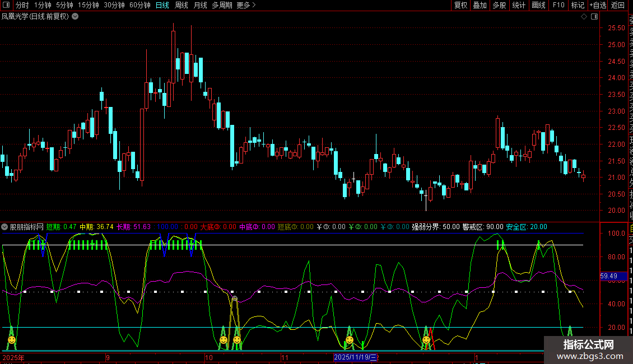Switch to 日线 daily chart period
633x364 pixels.
[162, 6]
